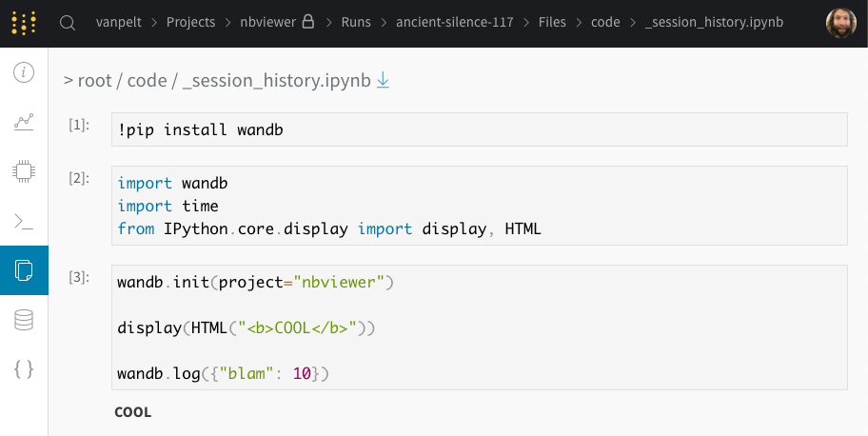Image resolution: width=868 pixels, height=436 pixels.
Task: Navigate to Files breadcrumb
Action: point(551,22)
